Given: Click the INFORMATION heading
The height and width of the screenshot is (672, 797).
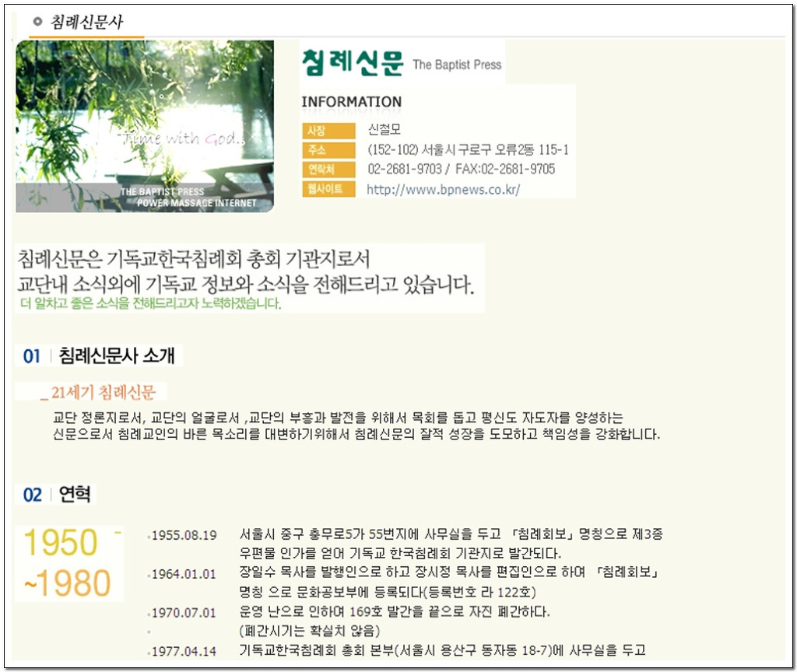Looking at the screenshot, I should [x=351, y=102].
